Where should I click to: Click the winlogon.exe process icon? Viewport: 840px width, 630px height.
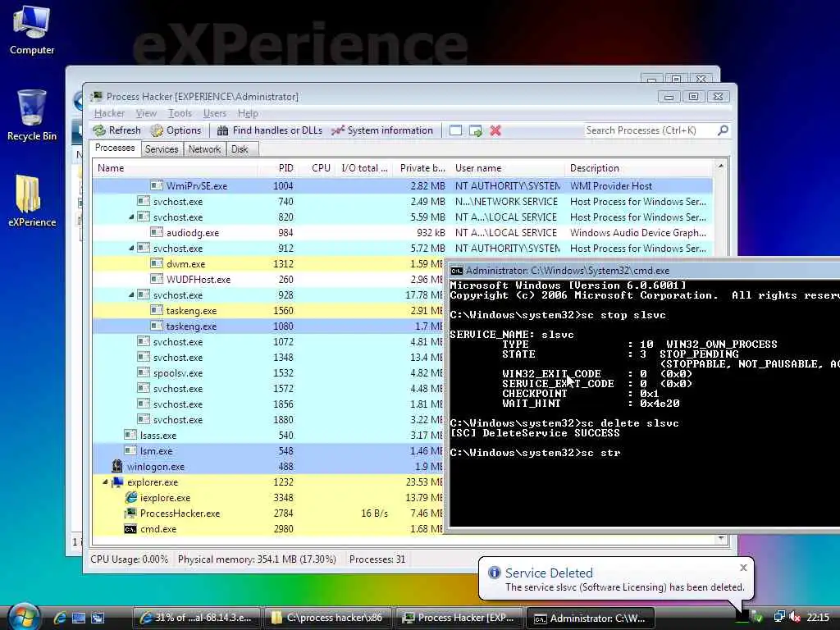[x=117, y=466]
